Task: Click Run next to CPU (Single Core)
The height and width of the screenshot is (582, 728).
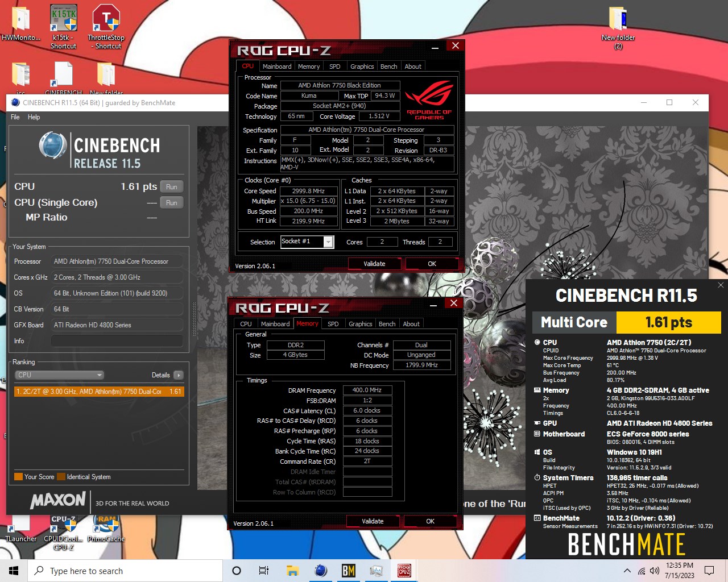Action: 172,203
